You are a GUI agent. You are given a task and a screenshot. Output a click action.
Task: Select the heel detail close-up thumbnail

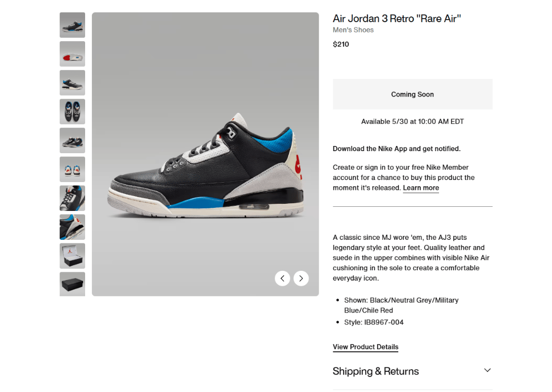click(x=72, y=227)
